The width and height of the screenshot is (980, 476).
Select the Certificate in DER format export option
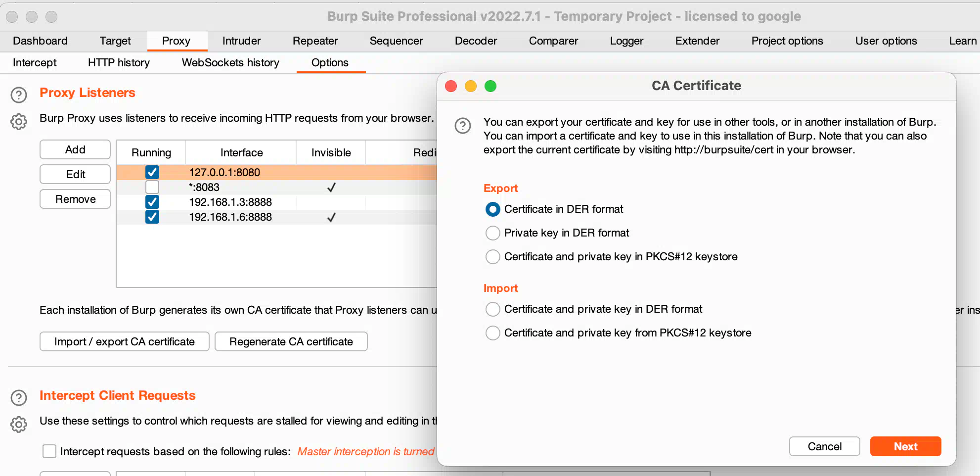492,209
